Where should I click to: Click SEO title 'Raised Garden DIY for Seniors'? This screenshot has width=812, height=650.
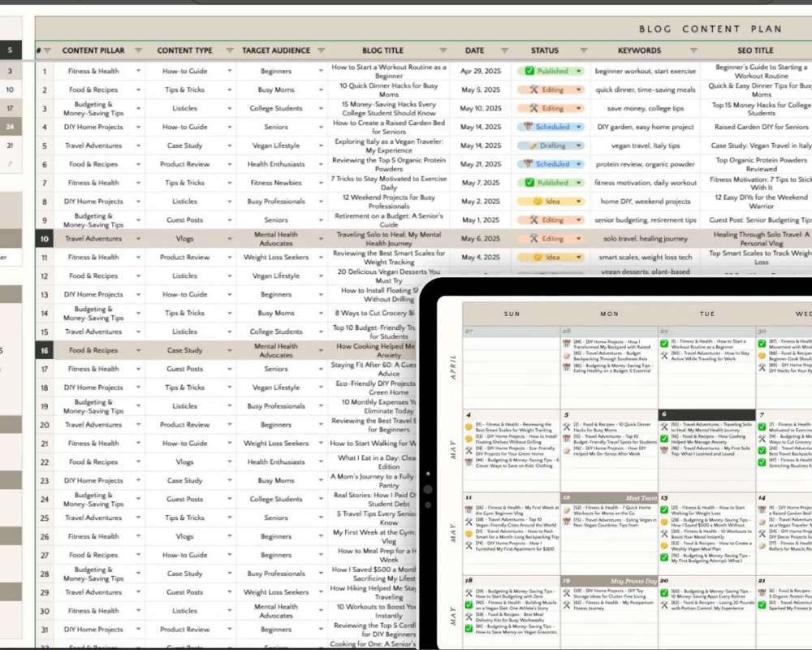[762, 127]
